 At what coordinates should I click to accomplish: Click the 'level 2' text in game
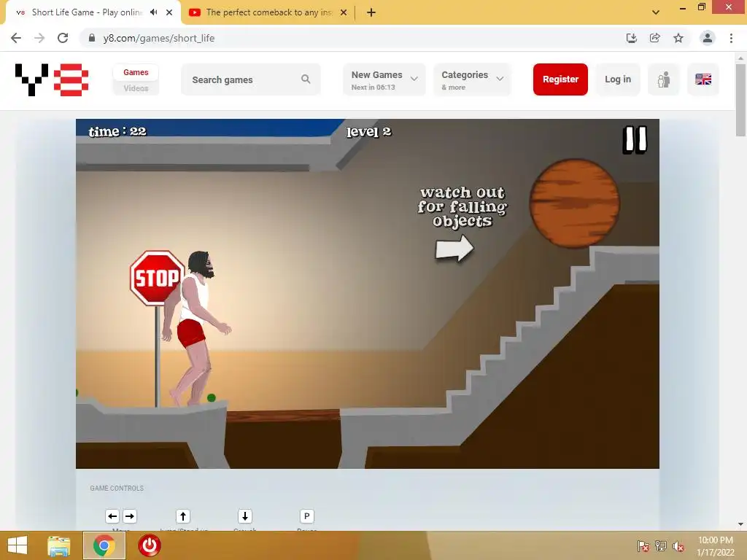[x=368, y=132]
